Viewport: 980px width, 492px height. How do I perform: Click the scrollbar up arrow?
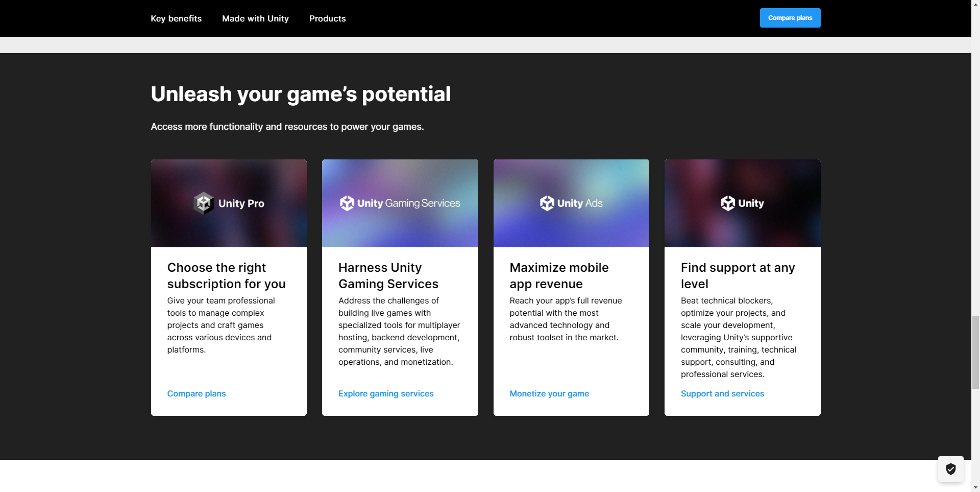tap(975, 4)
